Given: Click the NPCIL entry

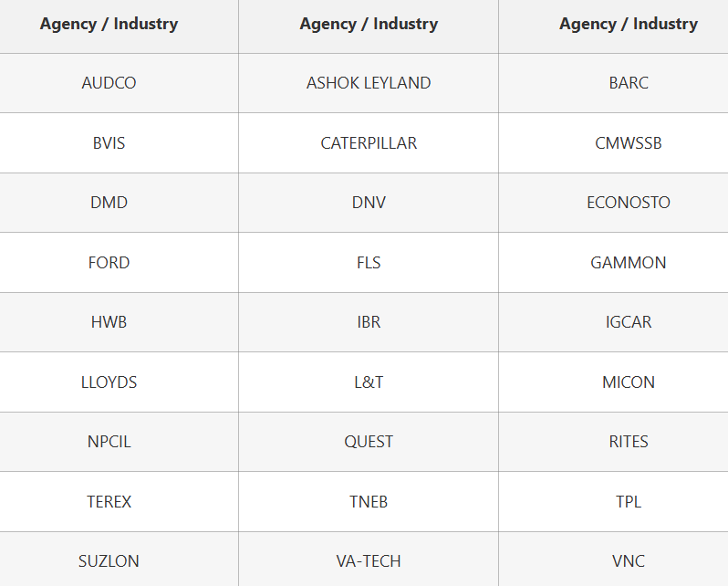Looking at the screenshot, I should coord(109,442).
